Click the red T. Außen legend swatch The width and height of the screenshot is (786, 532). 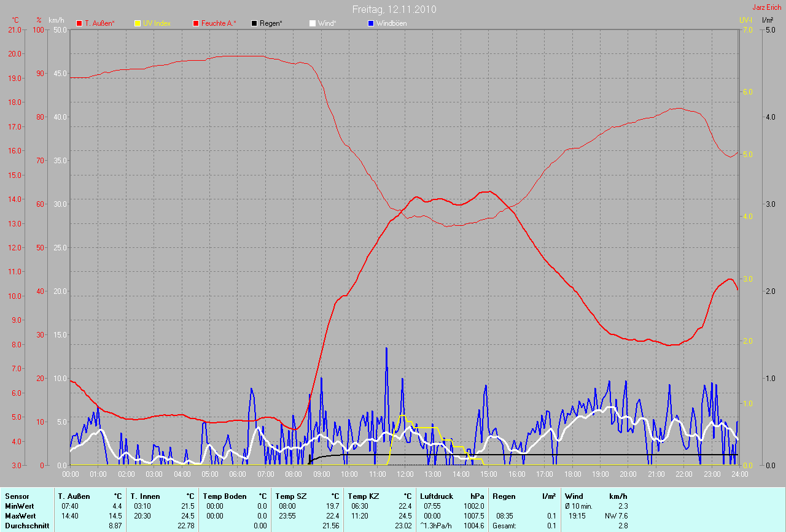79,23
